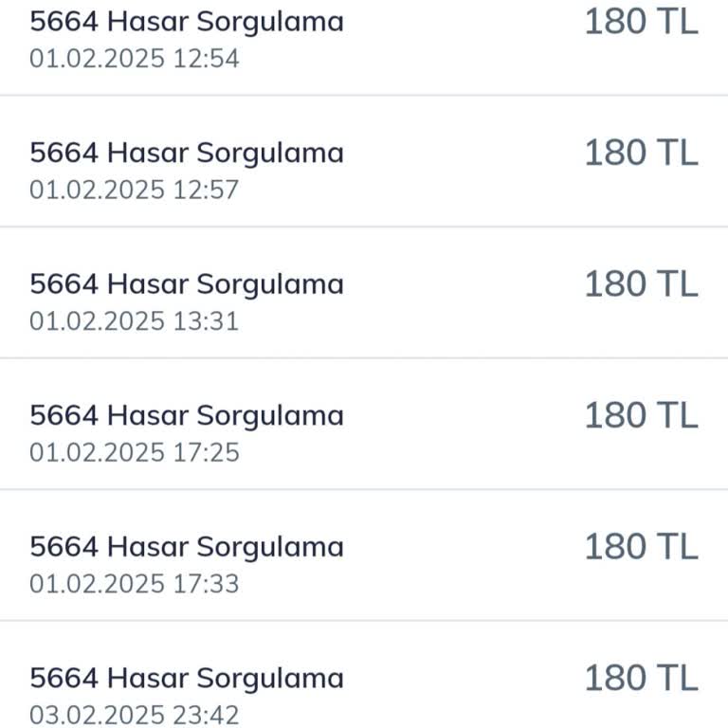This screenshot has height=728, width=728.
Task: Tap the 01.02.2025 17:25 date label
Action: (134, 453)
